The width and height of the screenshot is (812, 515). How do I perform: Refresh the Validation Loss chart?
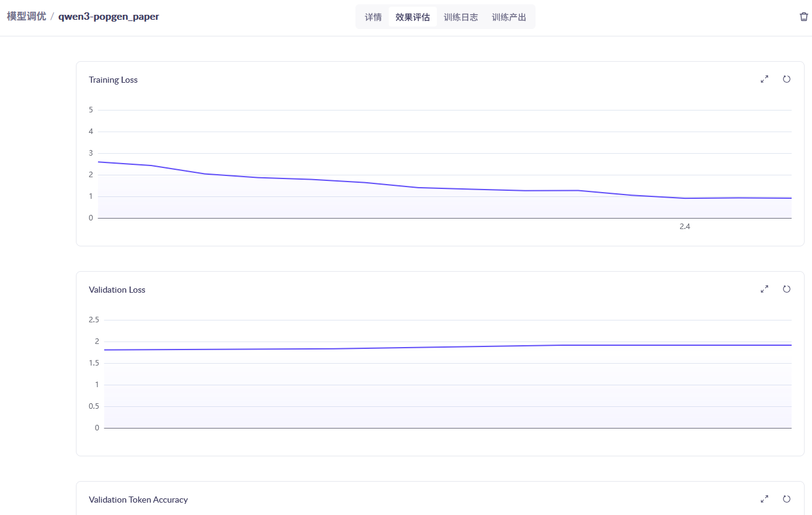787,289
